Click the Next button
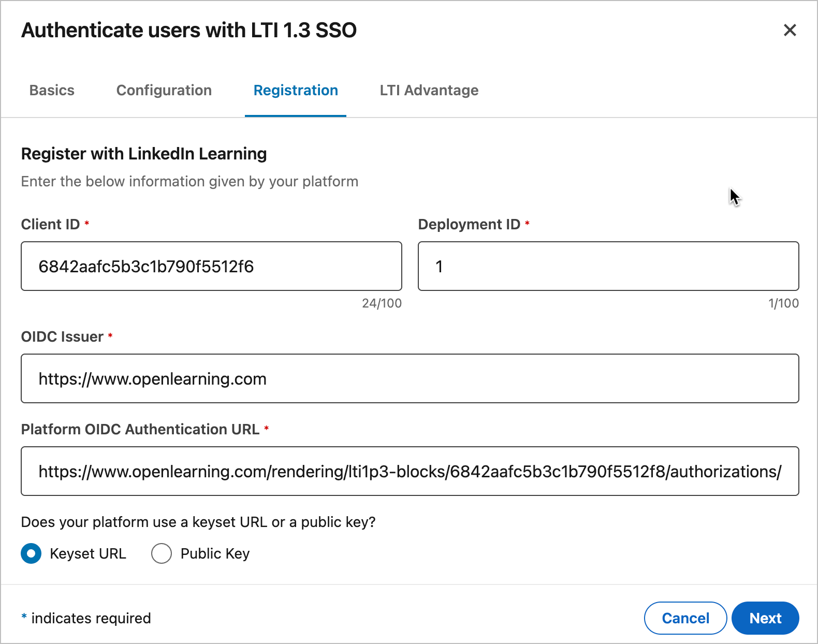This screenshot has width=818, height=644. 765,618
